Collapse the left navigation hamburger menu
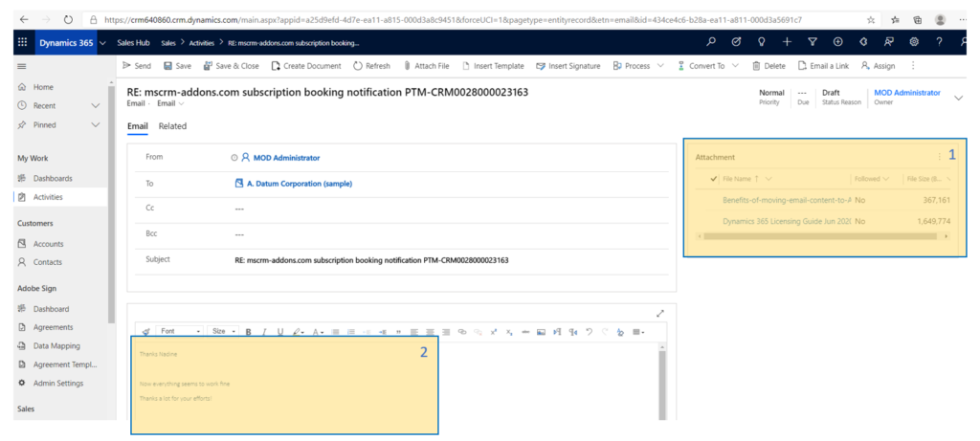980x441 pixels. (22, 66)
